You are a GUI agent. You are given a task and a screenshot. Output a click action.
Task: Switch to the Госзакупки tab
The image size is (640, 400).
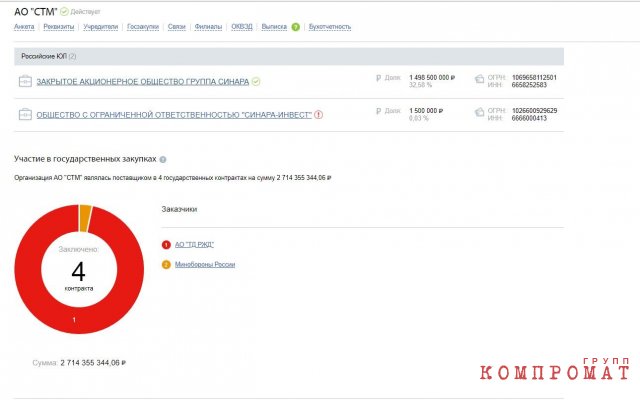coord(143,27)
